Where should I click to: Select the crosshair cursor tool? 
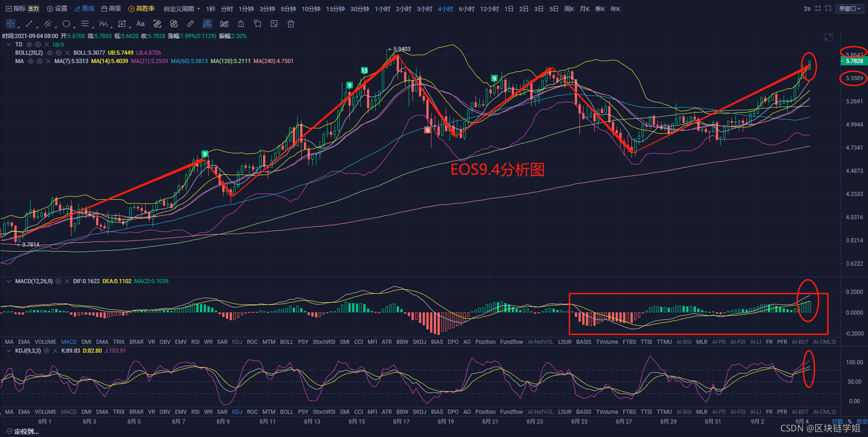pos(11,24)
